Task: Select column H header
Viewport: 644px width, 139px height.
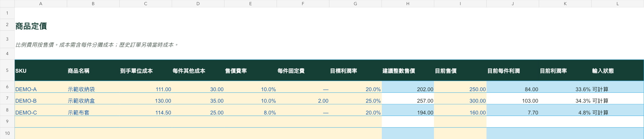Action: [408, 4]
